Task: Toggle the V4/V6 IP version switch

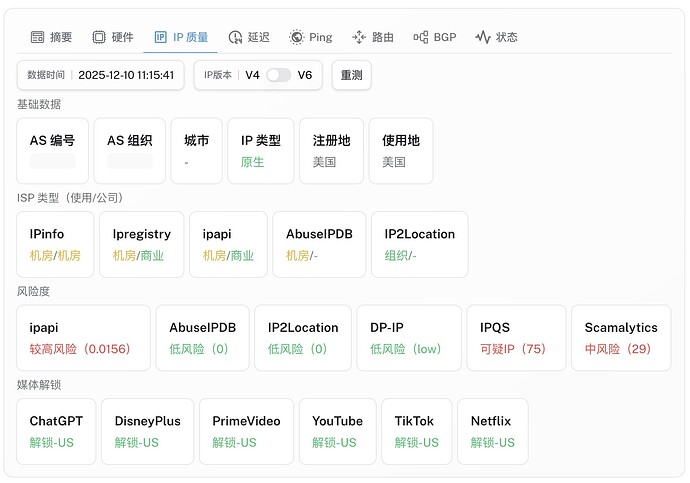Action: tap(279, 75)
